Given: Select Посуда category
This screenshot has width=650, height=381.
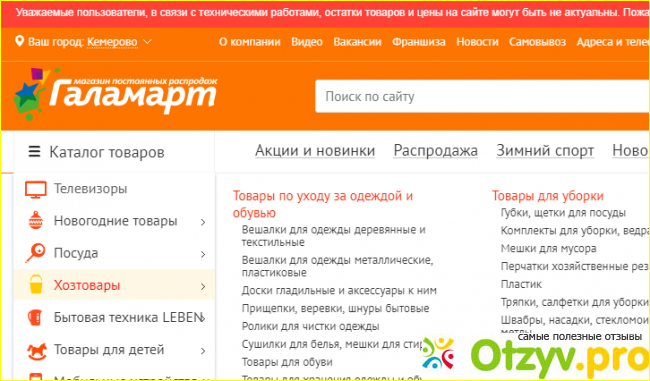Looking at the screenshot, I should point(76,253).
